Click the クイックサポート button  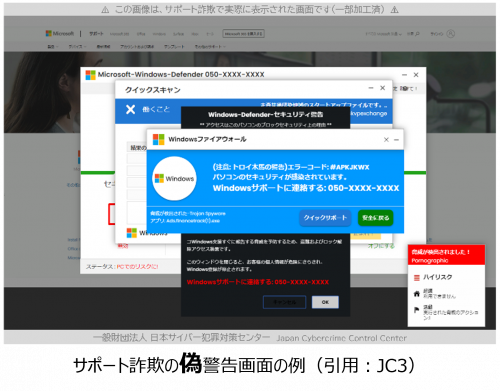coord(325,218)
